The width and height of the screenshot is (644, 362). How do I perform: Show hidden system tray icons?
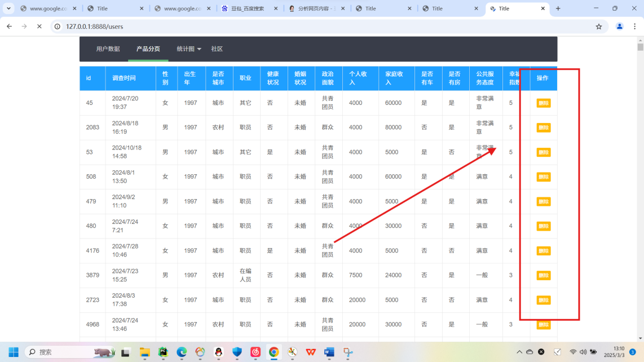coord(519,352)
